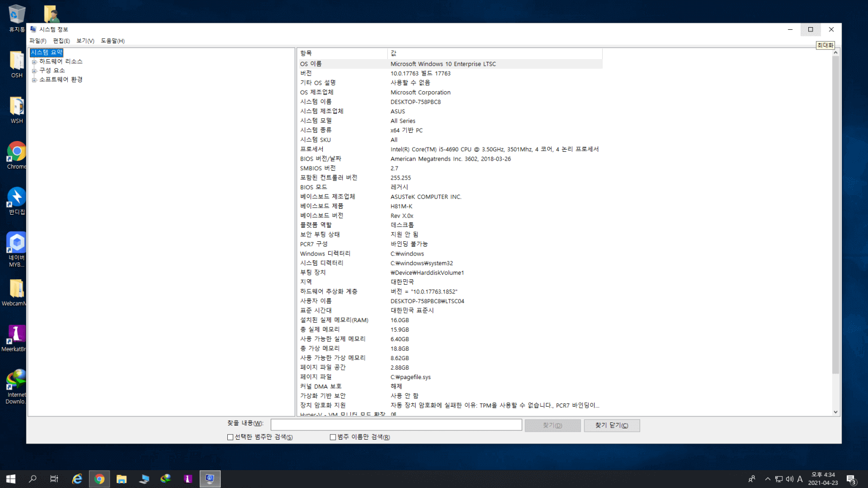Screen dimensions: 868x488
Task: Select the 장치 암호화 지원 row
Action: (x=450, y=406)
